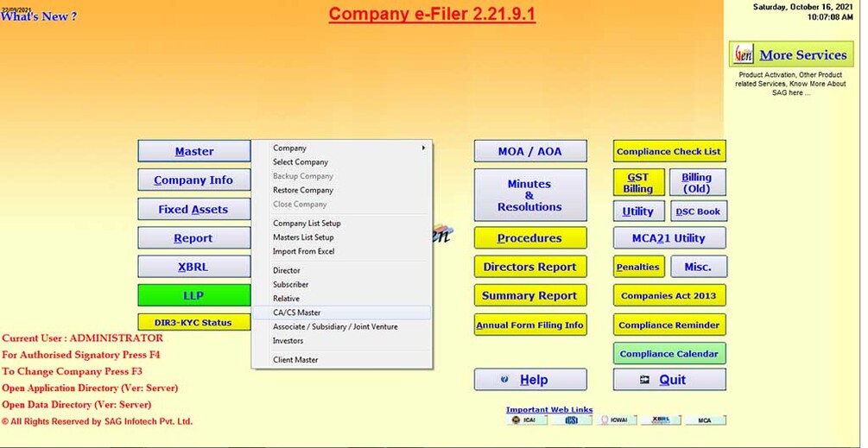Open the Penalties button
Viewport: 868px width, 448px height.
point(638,267)
